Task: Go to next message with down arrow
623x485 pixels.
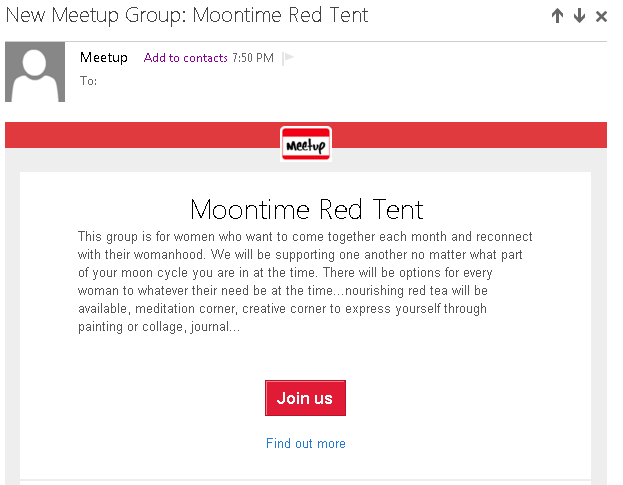Action: pos(579,16)
